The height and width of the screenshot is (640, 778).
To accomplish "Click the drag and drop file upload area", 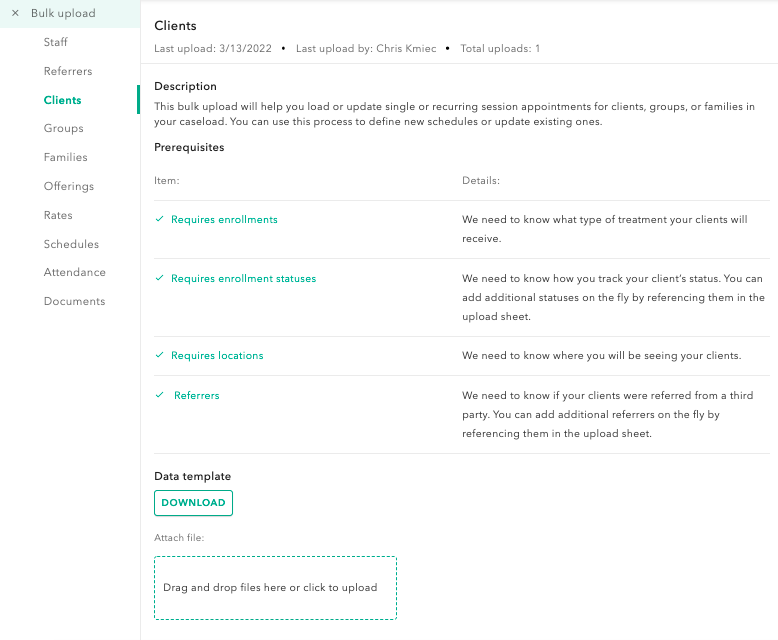I will 275,587.
